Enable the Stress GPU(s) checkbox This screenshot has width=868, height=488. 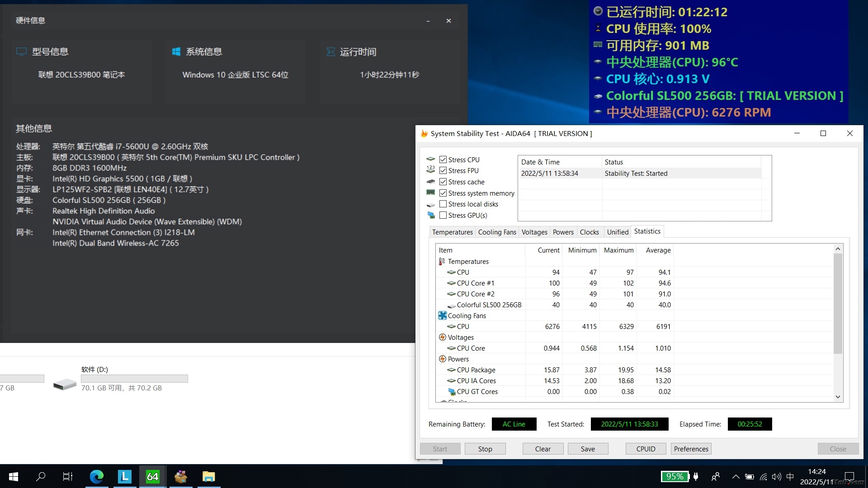[443, 216]
